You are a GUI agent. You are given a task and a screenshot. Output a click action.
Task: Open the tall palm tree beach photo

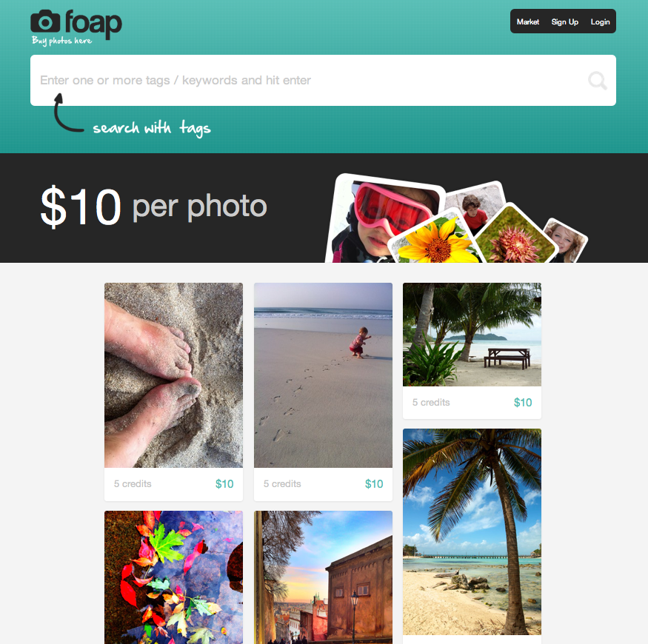click(x=472, y=531)
